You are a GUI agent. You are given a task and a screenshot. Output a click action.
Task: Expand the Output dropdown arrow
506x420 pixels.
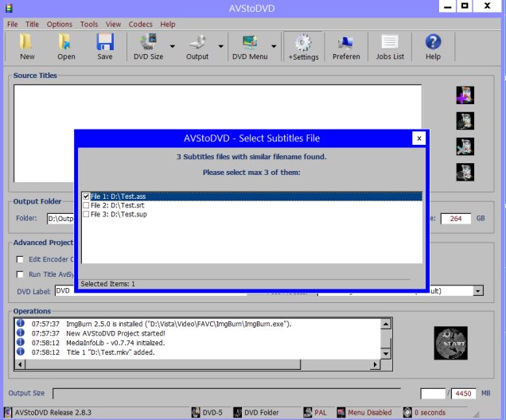click(221, 47)
